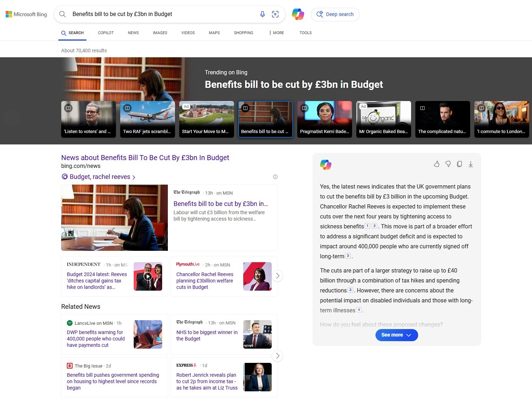Dislike the Copilot answer with thumbs down
Viewport: 532px width, 402px height.
448,164
